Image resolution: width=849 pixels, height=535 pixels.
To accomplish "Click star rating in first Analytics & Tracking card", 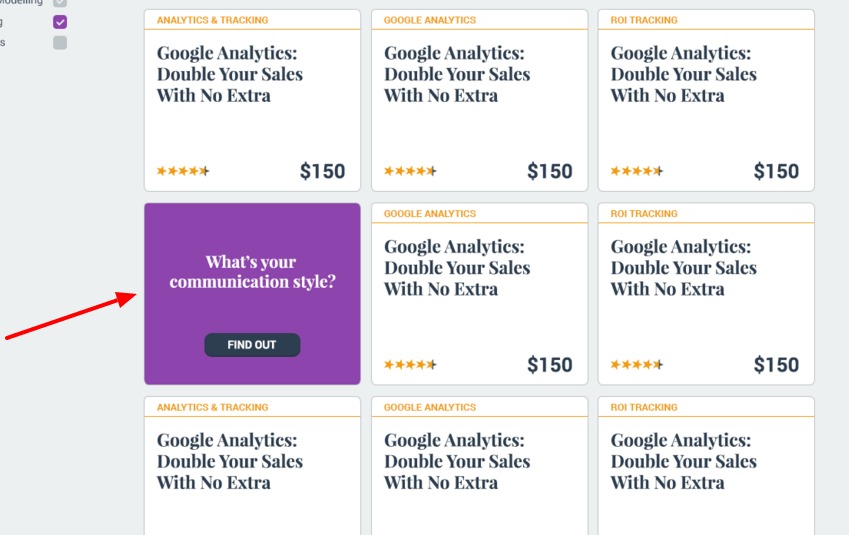I will pos(183,171).
